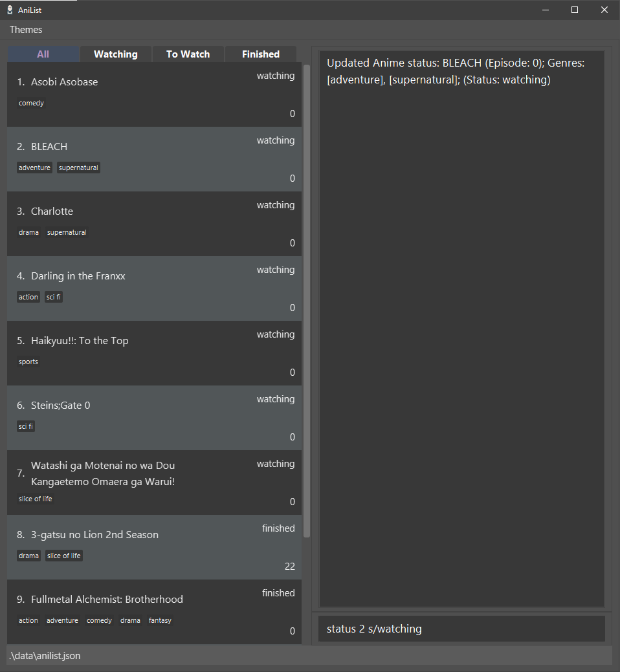Select Haikyuu!!: To the Top title
The height and width of the screenshot is (672, 620).
(80, 341)
